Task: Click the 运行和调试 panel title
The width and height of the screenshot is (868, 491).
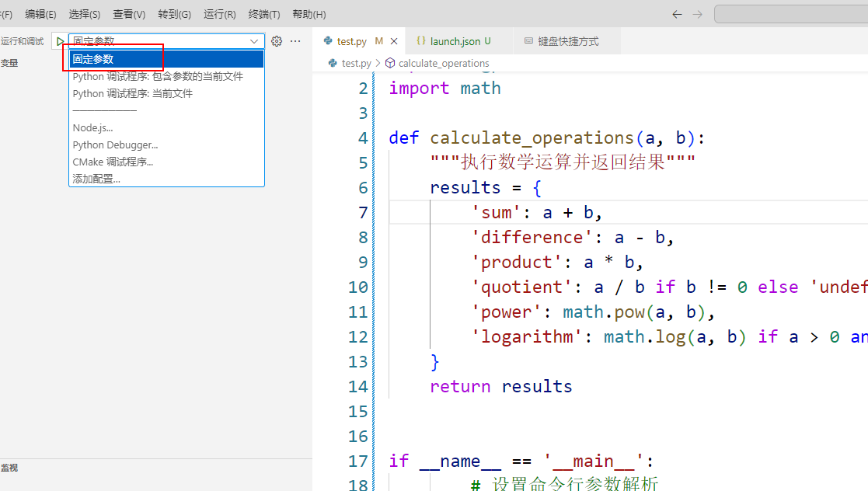Action: pos(22,41)
